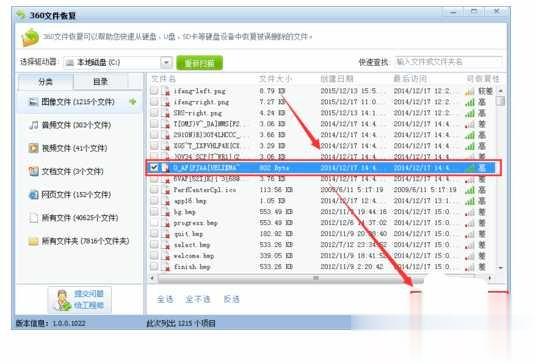This screenshot has height=364, width=536.
Task: Switch to the directory (目录) tab
Action: coord(100,82)
